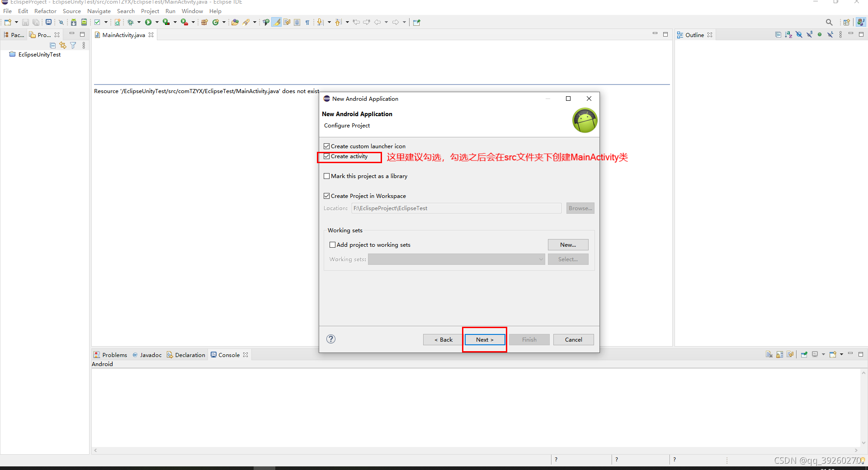
Task: Toggle Scroll Lock icon in Console
Action: (779, 354)
